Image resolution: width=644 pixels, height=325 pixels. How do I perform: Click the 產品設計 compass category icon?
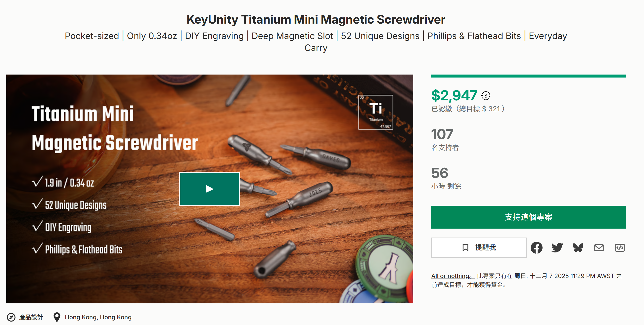pos(12,317)
